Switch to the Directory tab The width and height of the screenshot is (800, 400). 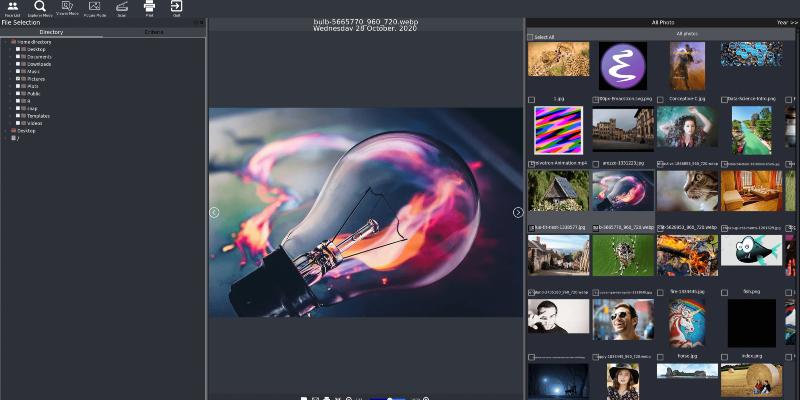(51, 32)
